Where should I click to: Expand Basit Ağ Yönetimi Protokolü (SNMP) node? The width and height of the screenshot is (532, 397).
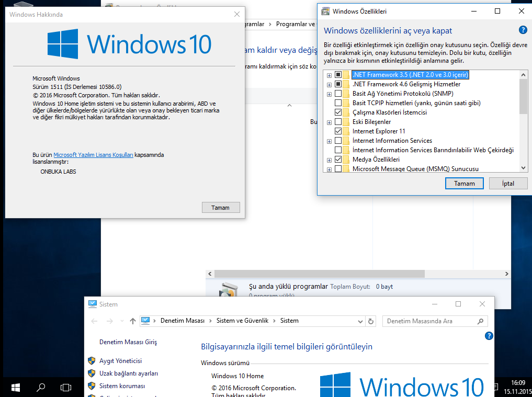coord(329,94)
